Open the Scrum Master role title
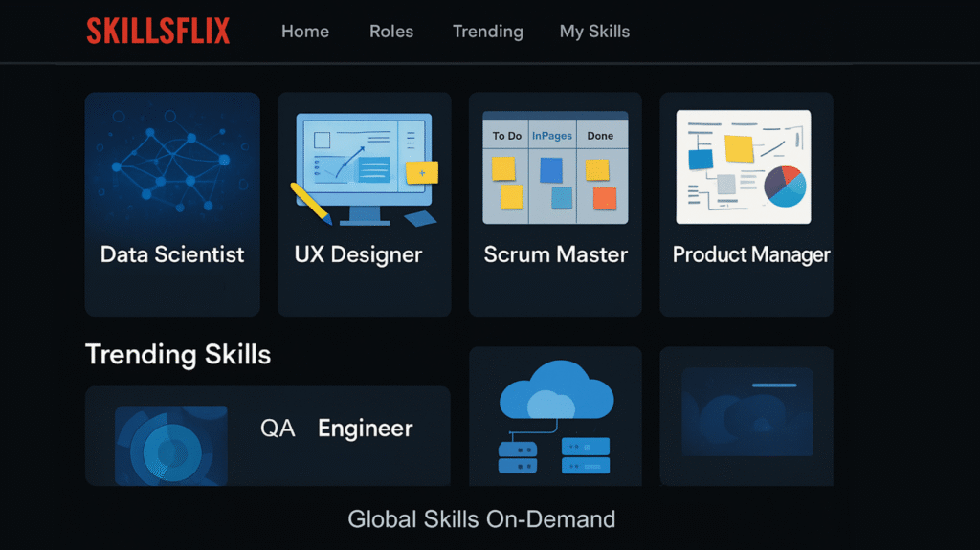Screen dimensions: 980x550 [x=555, y=254]
